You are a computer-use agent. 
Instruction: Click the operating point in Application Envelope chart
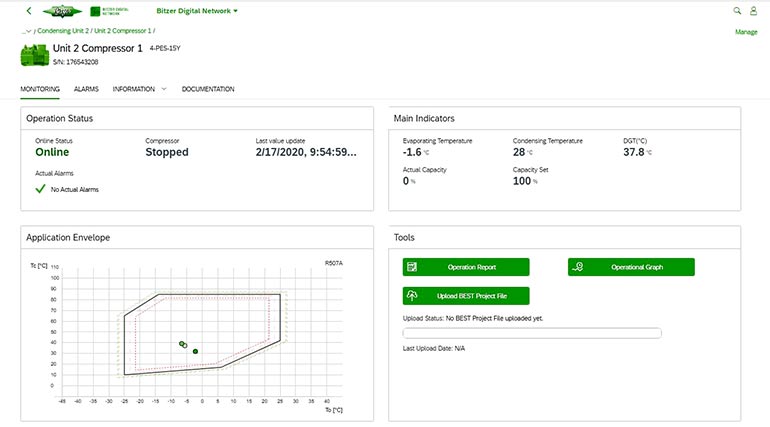pyautogui.click(x=195, y=351)
